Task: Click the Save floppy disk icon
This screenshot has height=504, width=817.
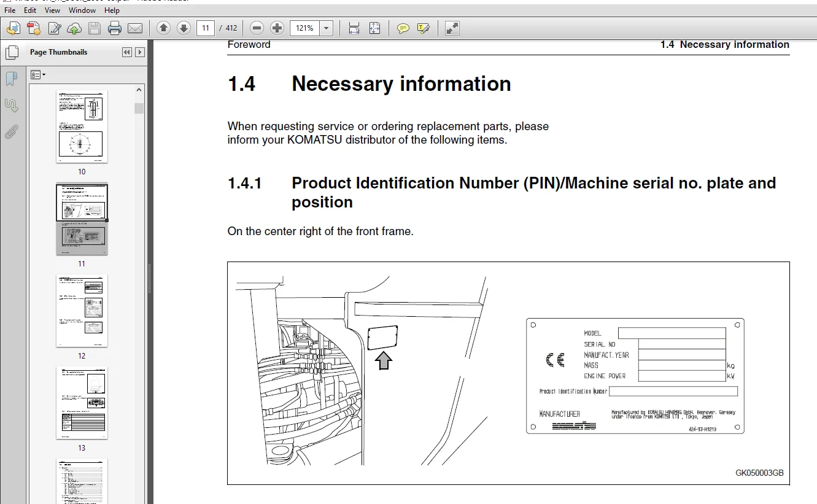Action: click(x=95, y=28)
